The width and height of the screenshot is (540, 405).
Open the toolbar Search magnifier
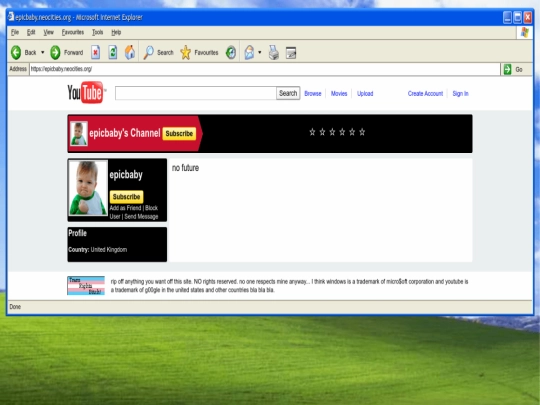[148, 52]
